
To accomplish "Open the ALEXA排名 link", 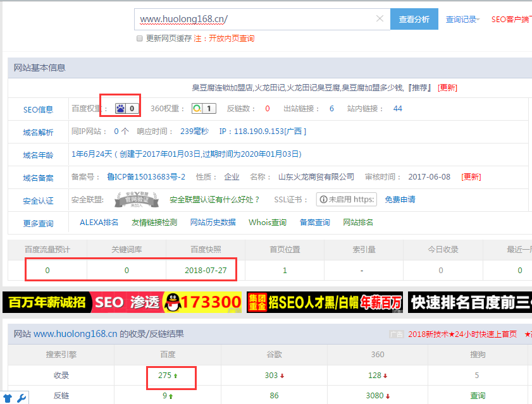I will tap(99, 223).
